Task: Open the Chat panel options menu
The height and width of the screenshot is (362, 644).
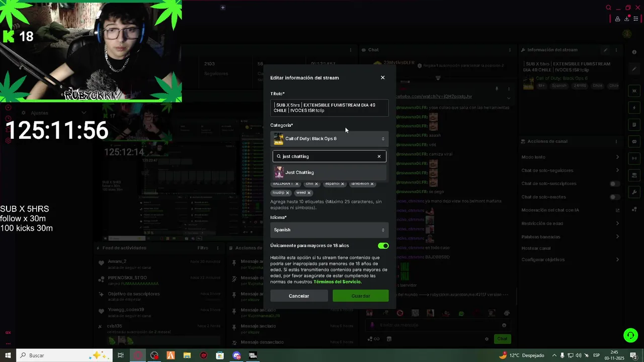Action: [x=510, y=50]
